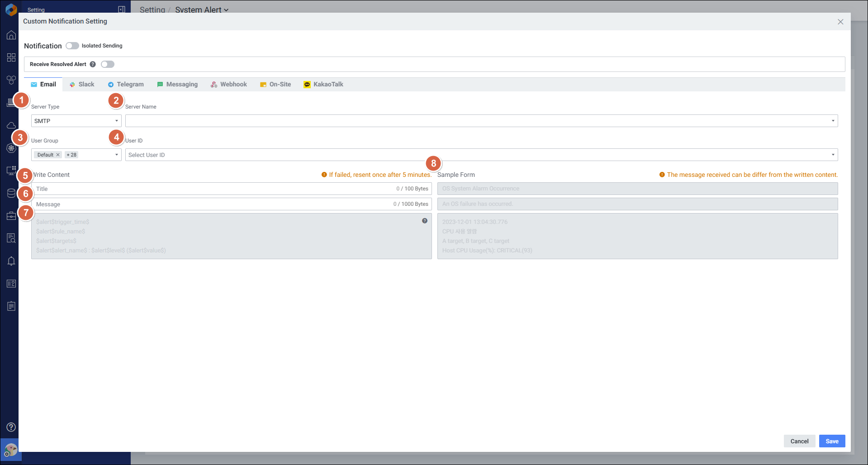The image size is (868, 465).
Task: Close the Custom Notification Setting dialog
Action: (840, 22)
